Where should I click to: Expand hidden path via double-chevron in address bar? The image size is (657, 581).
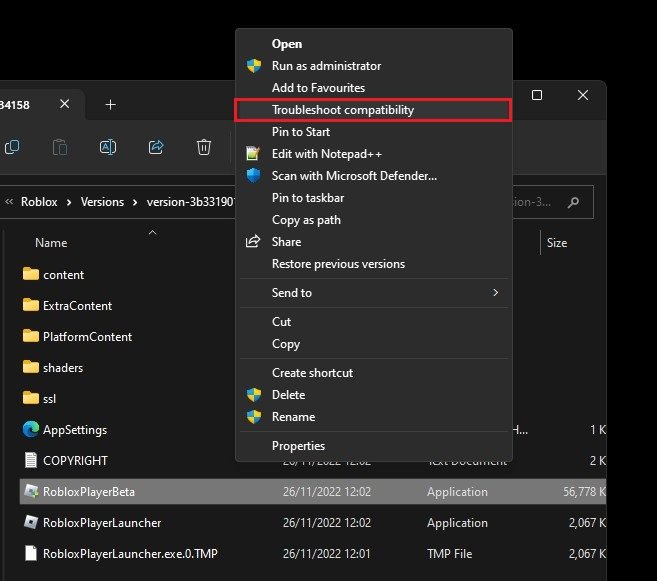11,202
